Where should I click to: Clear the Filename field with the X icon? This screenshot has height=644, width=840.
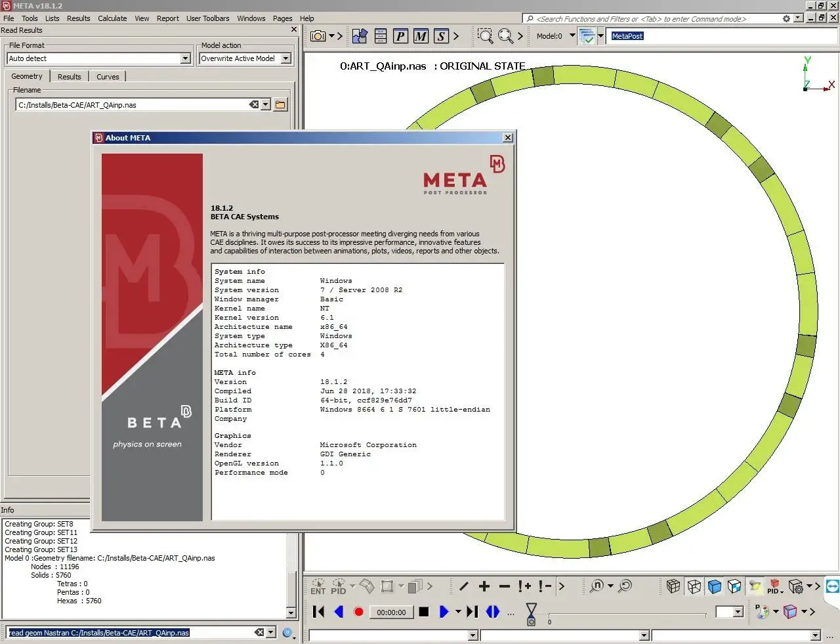(254, 104)
